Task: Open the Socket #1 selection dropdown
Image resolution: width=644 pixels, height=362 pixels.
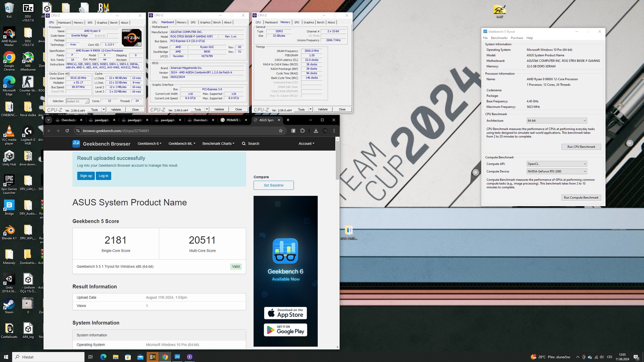Action: pyautogui.click(x=77, y=101)
